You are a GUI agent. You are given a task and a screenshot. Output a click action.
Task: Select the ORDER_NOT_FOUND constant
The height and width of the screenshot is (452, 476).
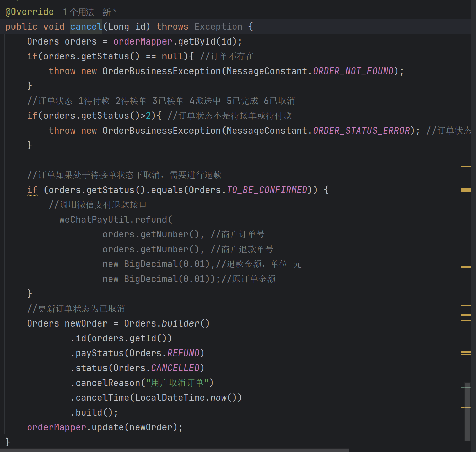click(353, 71)
